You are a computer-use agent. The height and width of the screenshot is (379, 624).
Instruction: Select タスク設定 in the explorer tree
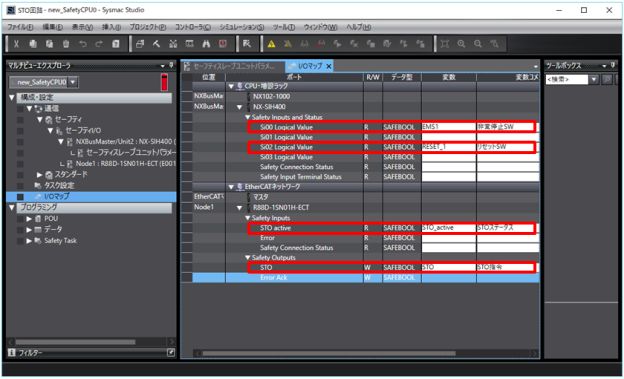click(59, 186)
